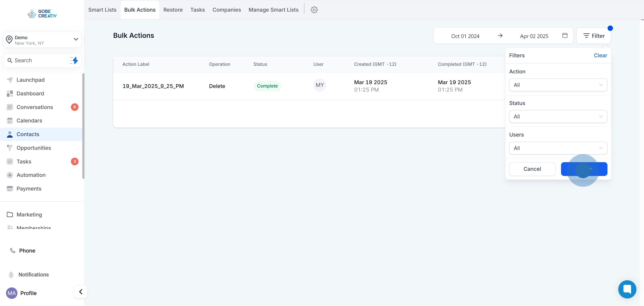
Task: Expand the Status filter dropdown
Action: pyautogui.click(x=558, y=117)
